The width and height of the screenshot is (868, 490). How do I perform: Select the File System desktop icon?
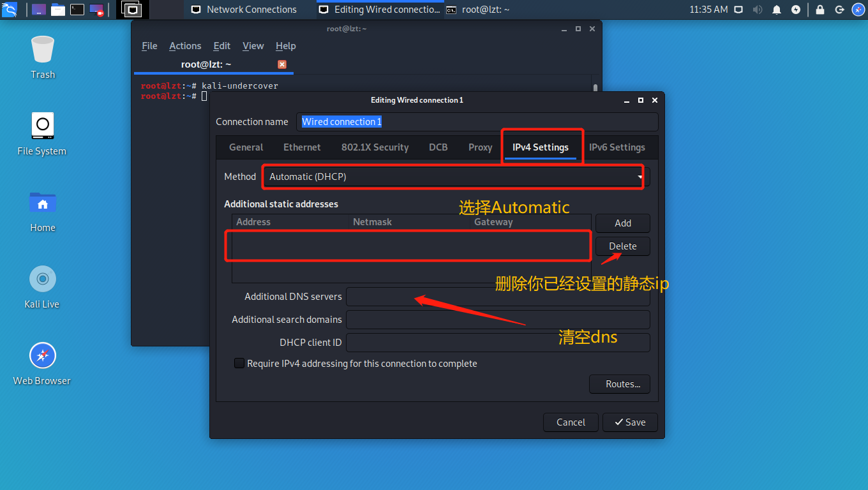(42, 134)
